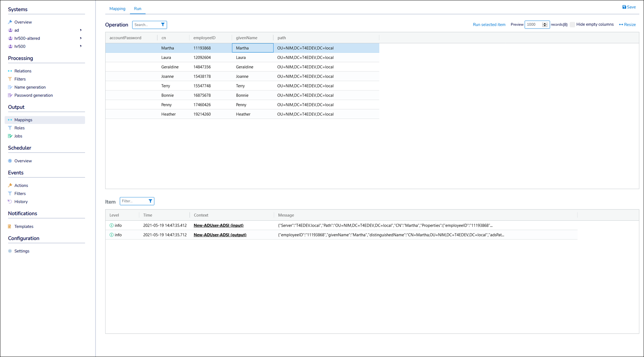The image size is (644, 357).
Task: Enable the Hide empty columns checkbox
Action: pos(572,24)
